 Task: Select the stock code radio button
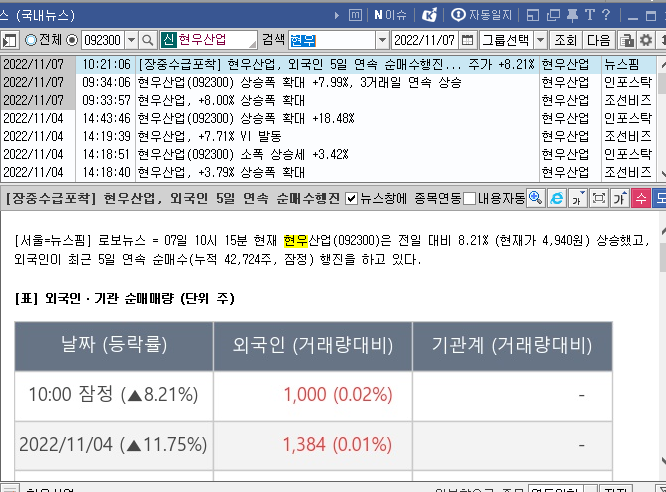(x=72, y=40)
